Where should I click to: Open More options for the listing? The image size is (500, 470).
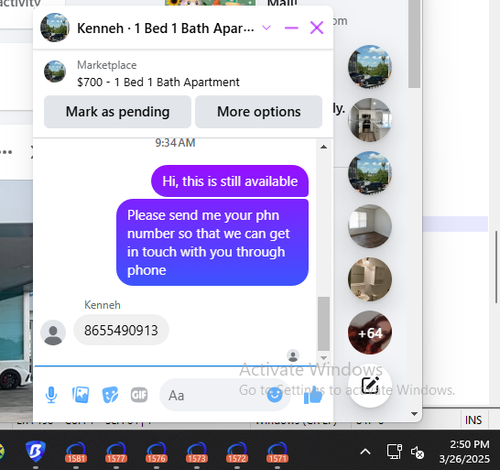click(259, 112)
